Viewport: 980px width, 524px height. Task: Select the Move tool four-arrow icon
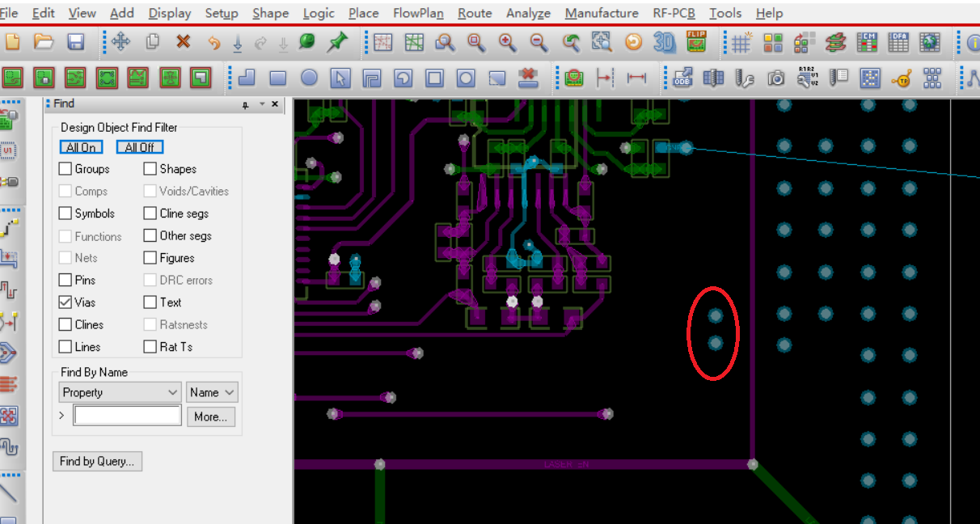(x=120, y=42)
